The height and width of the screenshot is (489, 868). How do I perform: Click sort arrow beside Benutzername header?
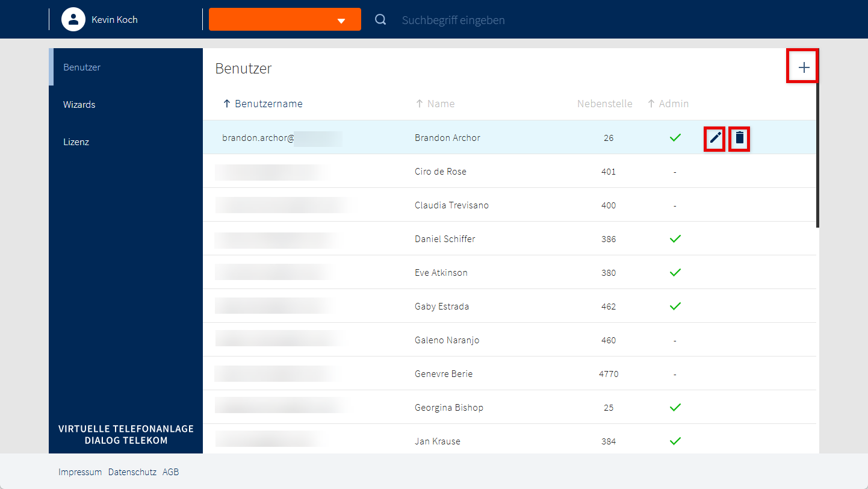pos(227,104)
